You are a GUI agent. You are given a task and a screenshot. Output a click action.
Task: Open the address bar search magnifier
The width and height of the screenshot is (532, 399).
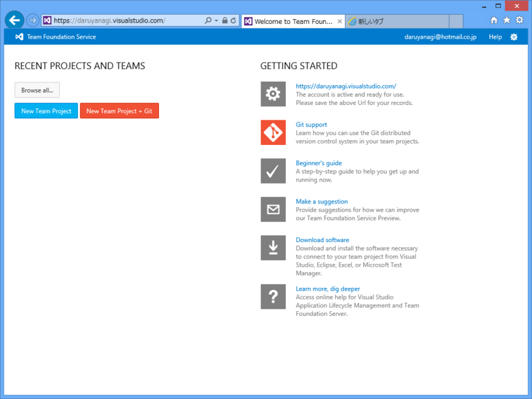(x=208, y=21)
